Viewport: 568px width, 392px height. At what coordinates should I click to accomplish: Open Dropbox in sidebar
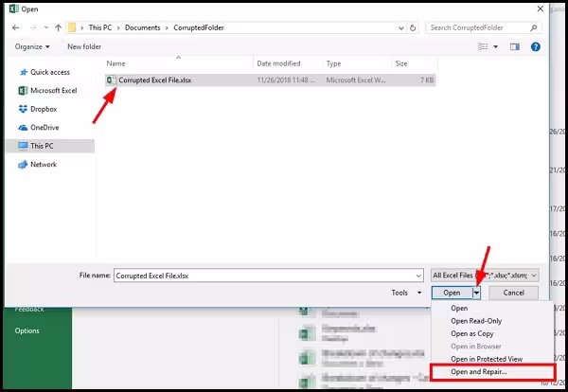pyautogui.click(x=38, y=109)
